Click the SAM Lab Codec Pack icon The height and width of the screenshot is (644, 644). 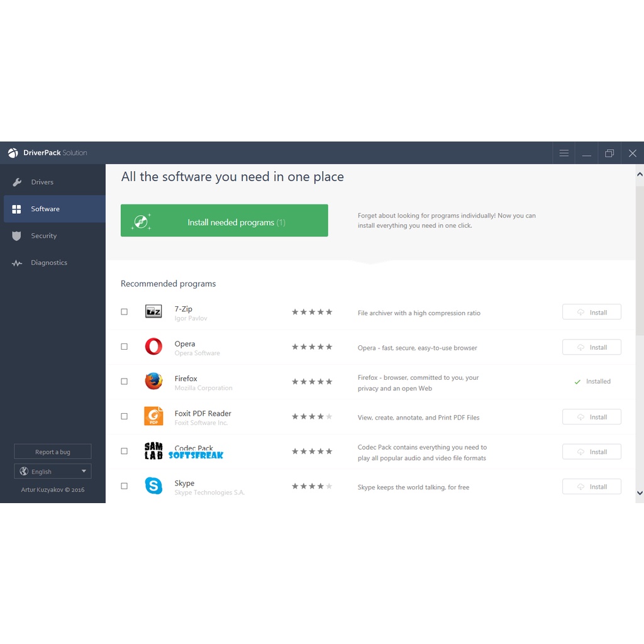click(153, 451)
